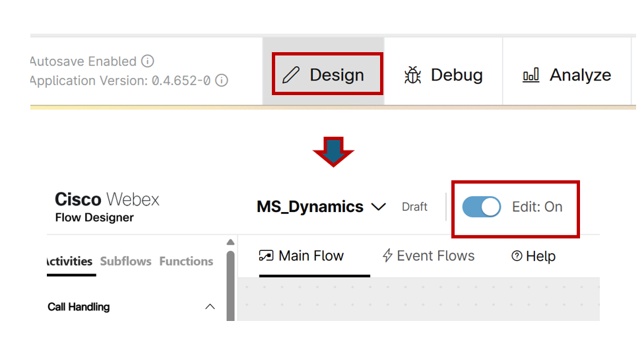Screen dimensions: 644x354
Task: Click the info icon beside Autosave Enabled
Action: coord(148,61)
